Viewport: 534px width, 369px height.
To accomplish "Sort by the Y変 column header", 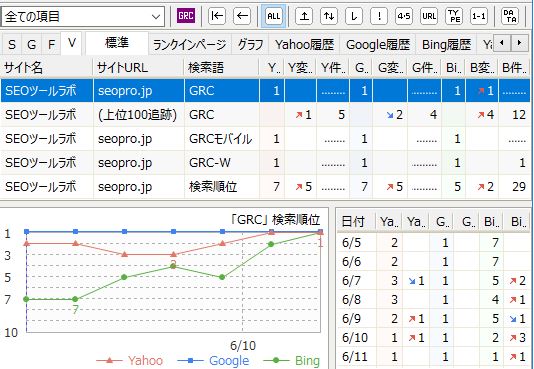I will pyautogui.click(x=300, y=68).
